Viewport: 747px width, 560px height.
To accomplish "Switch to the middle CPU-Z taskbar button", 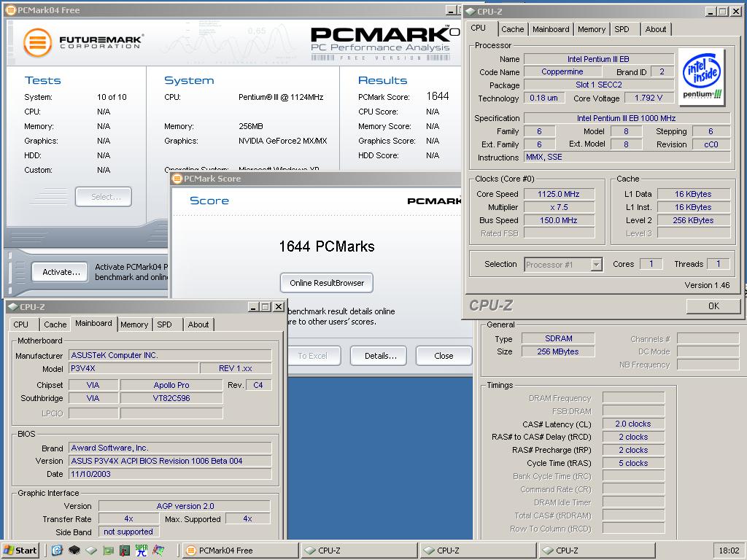I will click(x=479, y=551).
